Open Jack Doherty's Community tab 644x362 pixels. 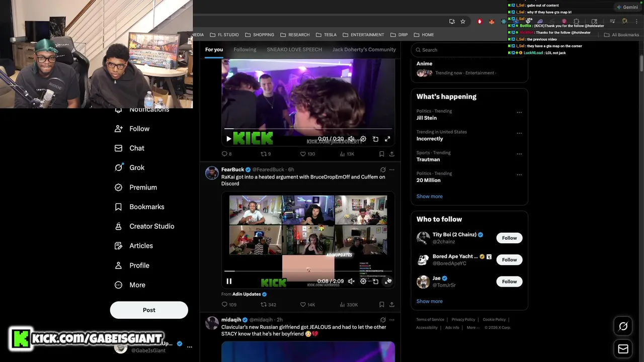(364, 49)
